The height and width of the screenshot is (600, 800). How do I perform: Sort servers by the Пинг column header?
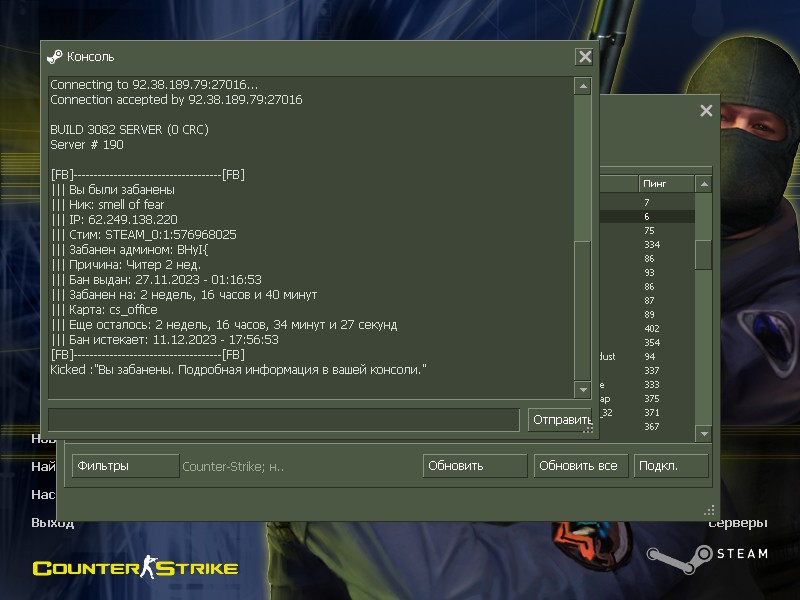pos(666,184)
